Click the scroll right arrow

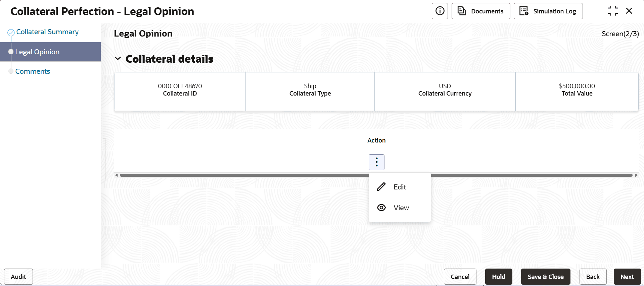click(x=636, y=175)
